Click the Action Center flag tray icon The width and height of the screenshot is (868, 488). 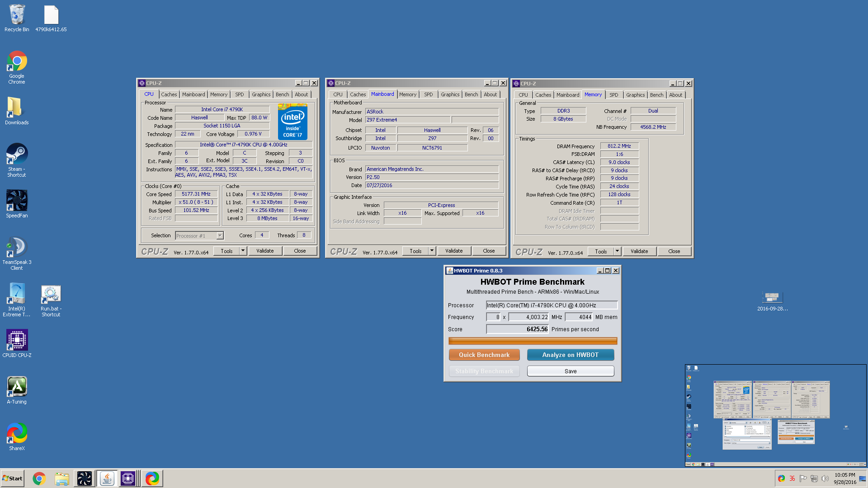click(803, 479)
